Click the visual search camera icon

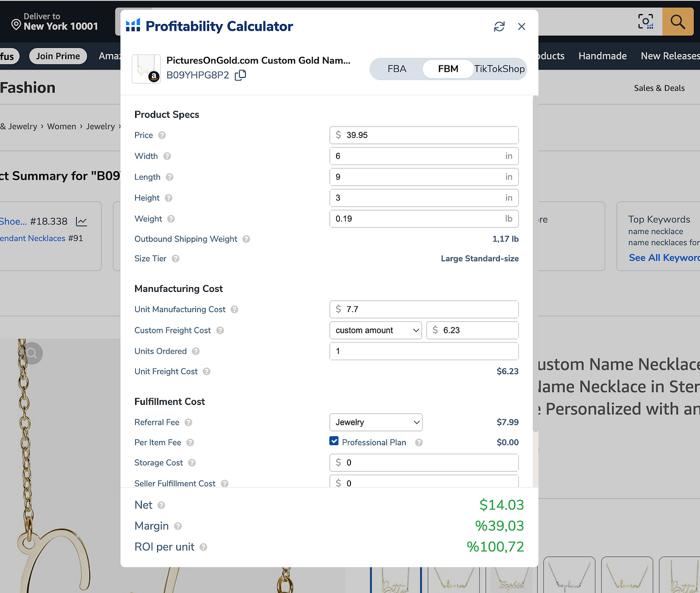point(646,22)
